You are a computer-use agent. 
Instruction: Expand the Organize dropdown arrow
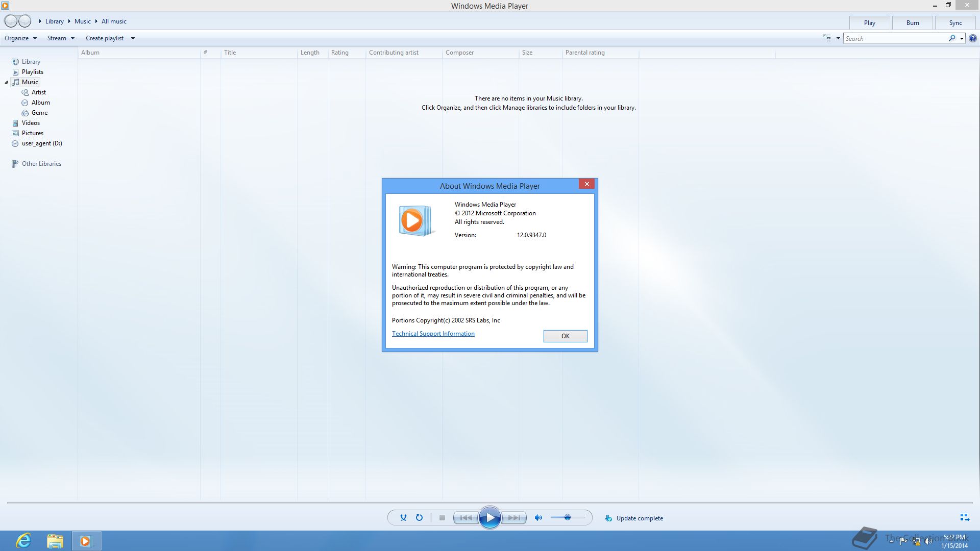click(35, 38)
